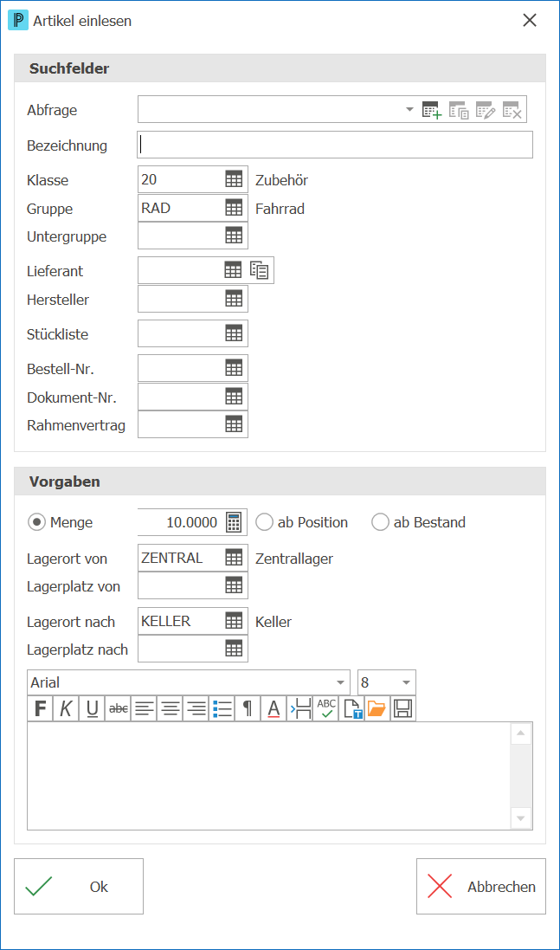Click inside the large text editor area
This screenshot has height=950, width=560.
tap(269, 776)
